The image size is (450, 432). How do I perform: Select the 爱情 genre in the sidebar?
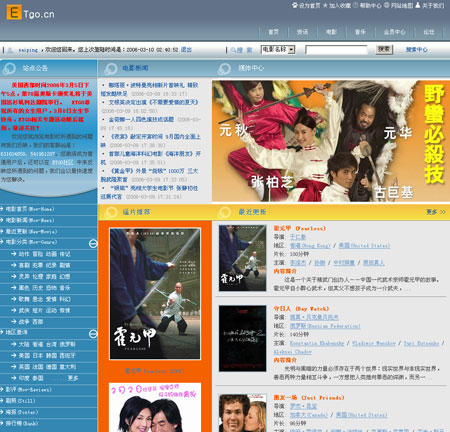pyautogui.click(x=51, y=299)
